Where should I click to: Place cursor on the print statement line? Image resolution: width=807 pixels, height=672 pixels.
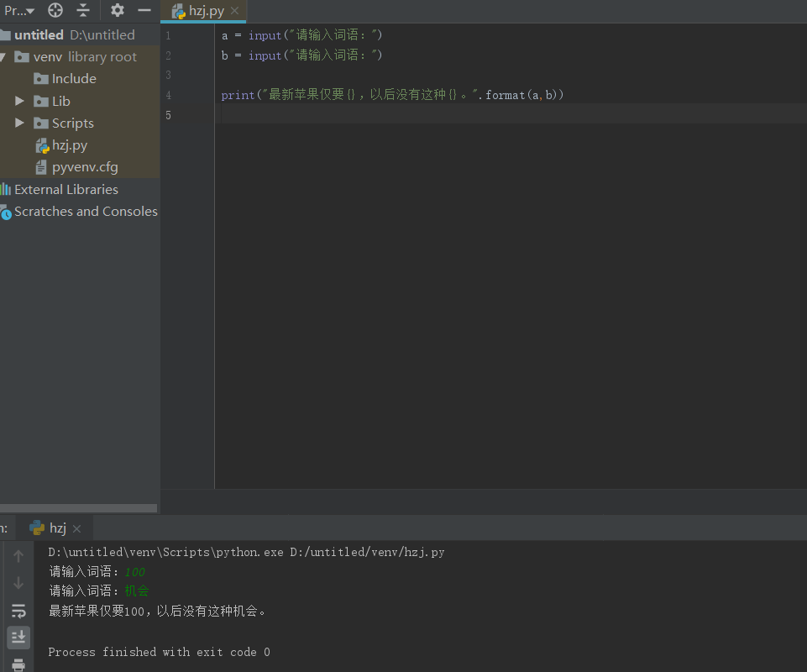(392, 95)
